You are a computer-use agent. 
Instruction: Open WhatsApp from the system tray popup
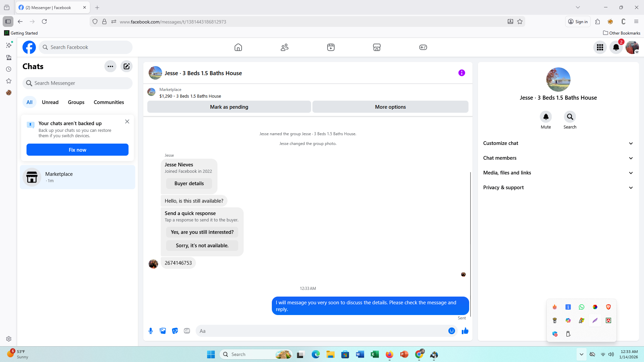pos(581,307)
